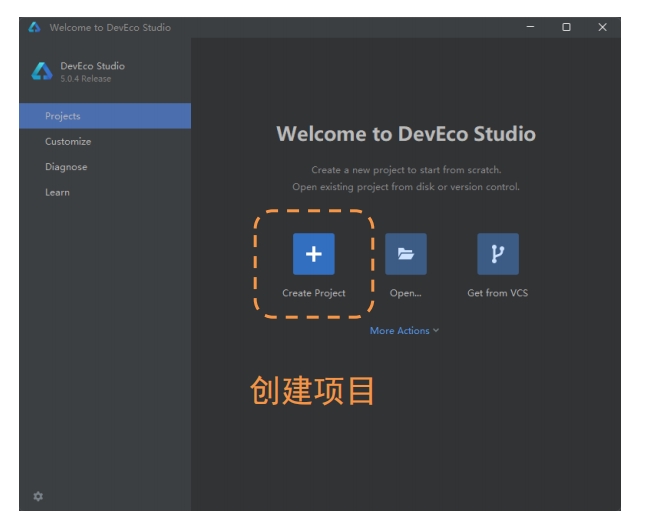This screenshot has width=651, height=524.
Task: Click the DevEco Studio logo in sidebar
Action: point(41,71)
